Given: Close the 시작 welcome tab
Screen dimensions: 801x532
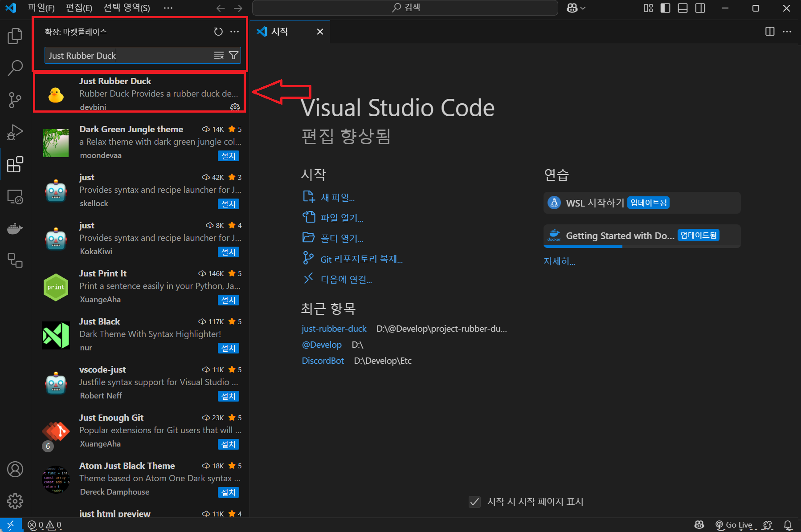Looking at the screenshot, I should click(320, 32).
